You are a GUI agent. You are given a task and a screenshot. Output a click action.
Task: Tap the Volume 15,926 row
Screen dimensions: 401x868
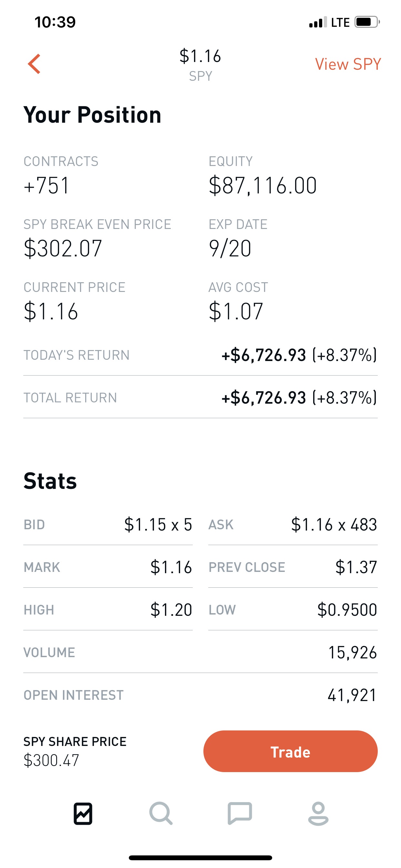click(x=200, y=652)
